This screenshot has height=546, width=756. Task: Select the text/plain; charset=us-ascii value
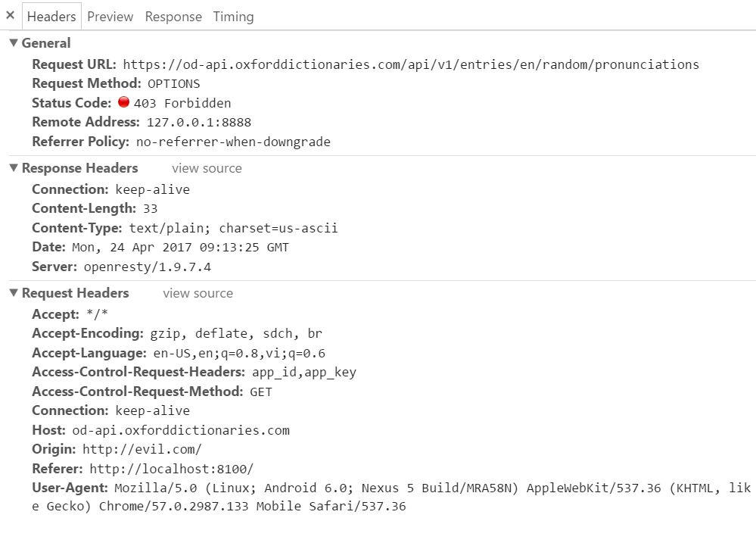(233, 228)
